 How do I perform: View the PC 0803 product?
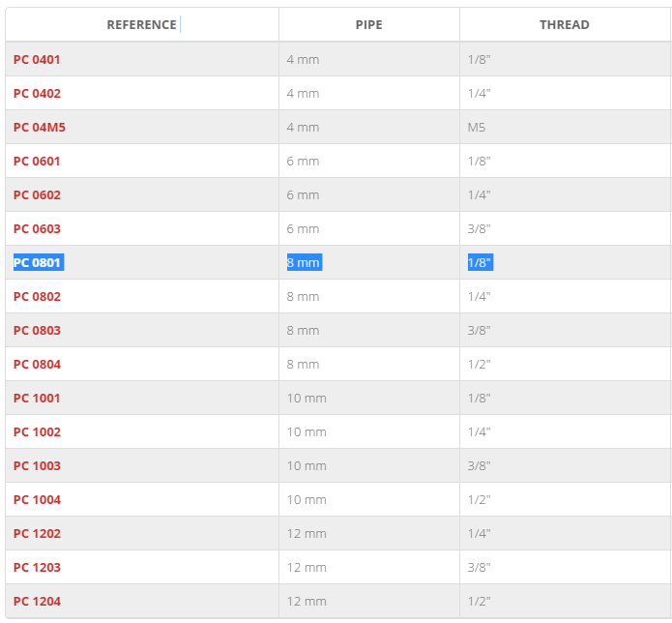(38, 331)
